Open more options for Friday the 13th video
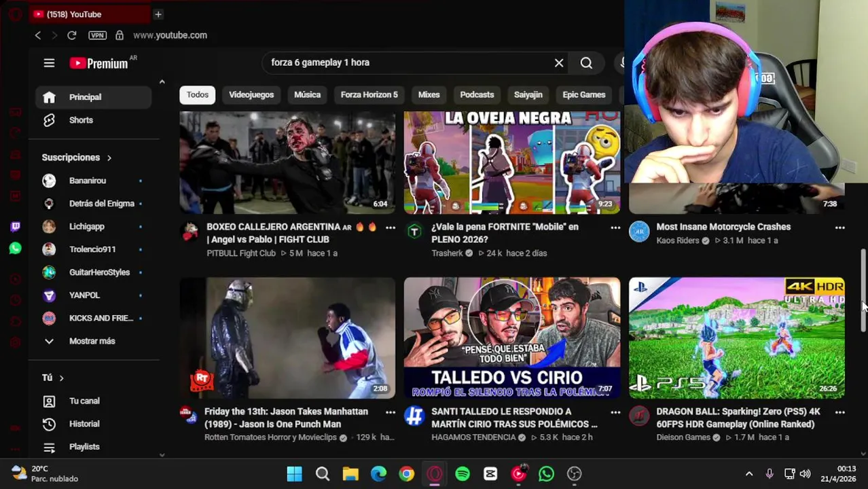Screen dimensions: 868x489 391,412
